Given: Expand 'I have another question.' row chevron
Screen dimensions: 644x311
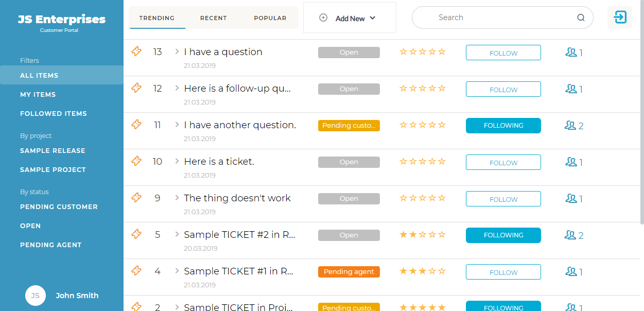Looking at the screenshot, I should 177,124.
